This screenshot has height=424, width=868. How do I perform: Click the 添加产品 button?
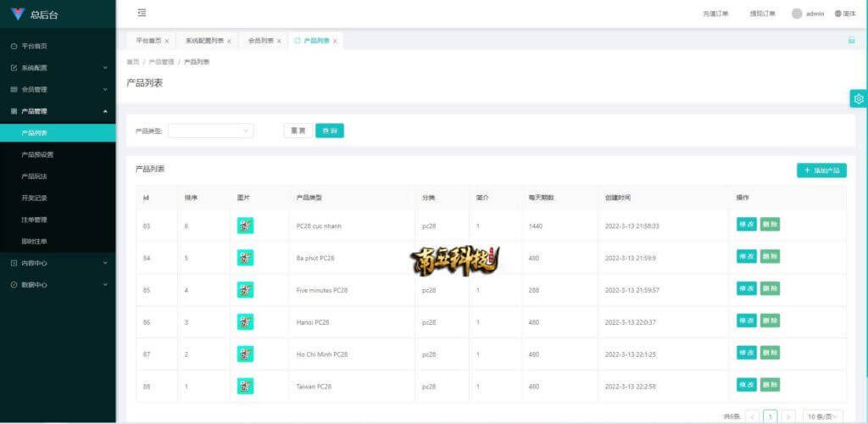point(821,170)
